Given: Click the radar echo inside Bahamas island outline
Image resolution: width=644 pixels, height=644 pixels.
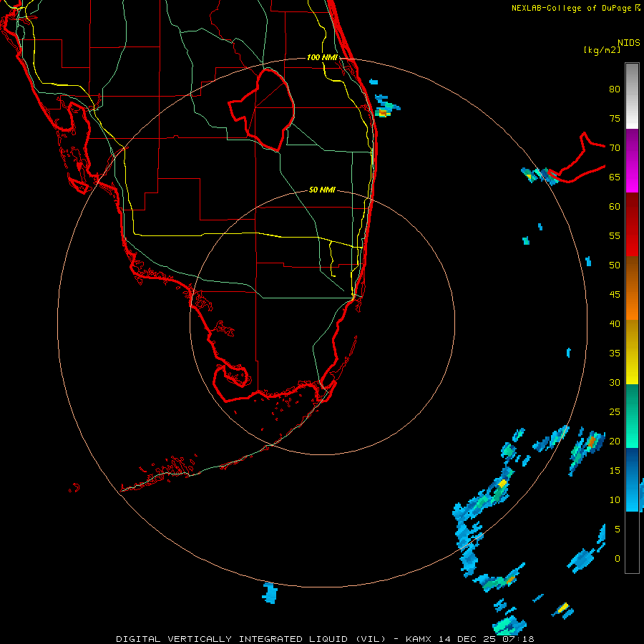Looking at the screenshot, I should (x=548, y=176).
